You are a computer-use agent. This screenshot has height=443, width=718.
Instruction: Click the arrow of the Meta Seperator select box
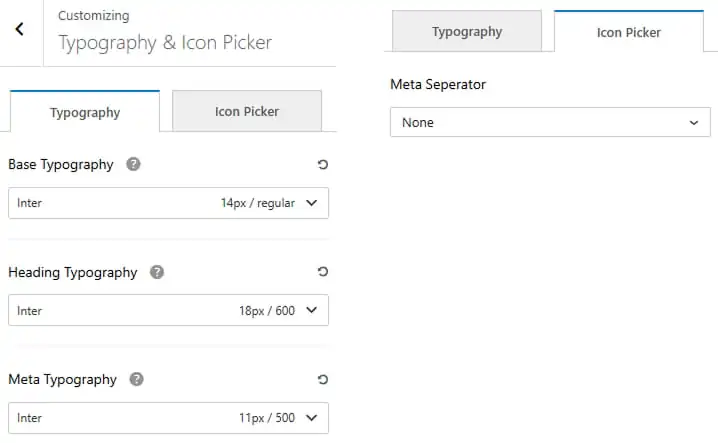point(694,123)
